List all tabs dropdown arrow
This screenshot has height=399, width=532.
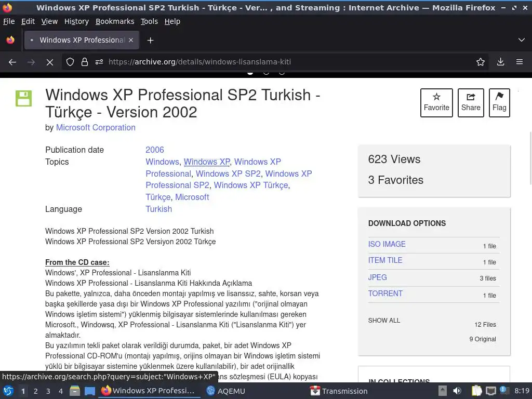522,40
